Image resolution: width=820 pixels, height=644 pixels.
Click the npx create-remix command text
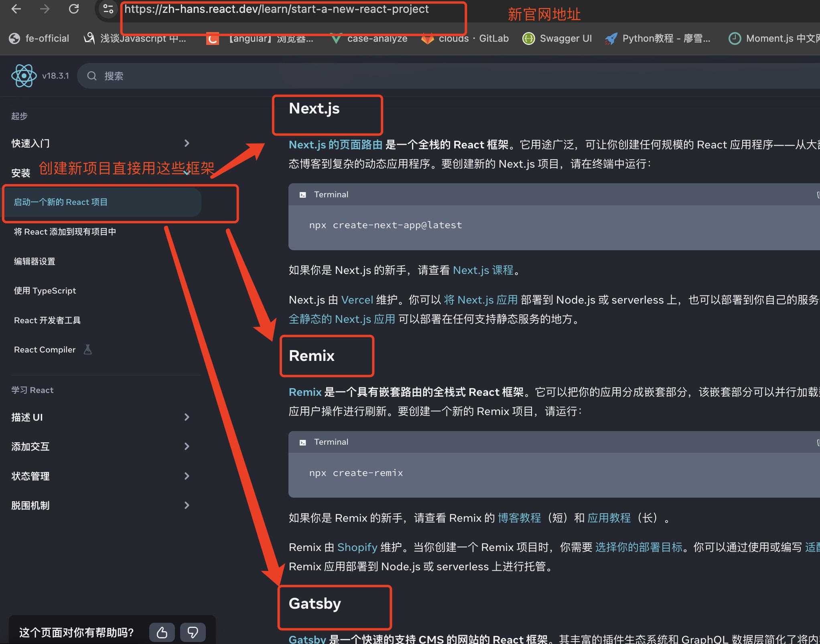[356, 473]
